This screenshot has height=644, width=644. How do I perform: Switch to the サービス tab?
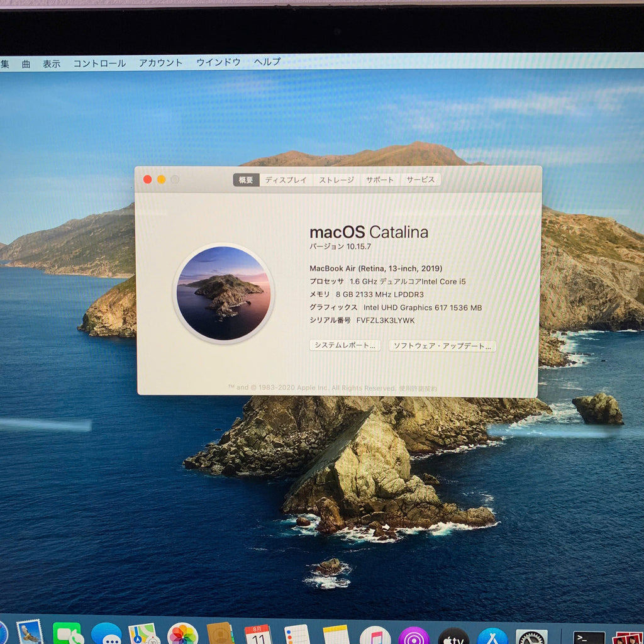pyautogui.click(x=420, y=179)
